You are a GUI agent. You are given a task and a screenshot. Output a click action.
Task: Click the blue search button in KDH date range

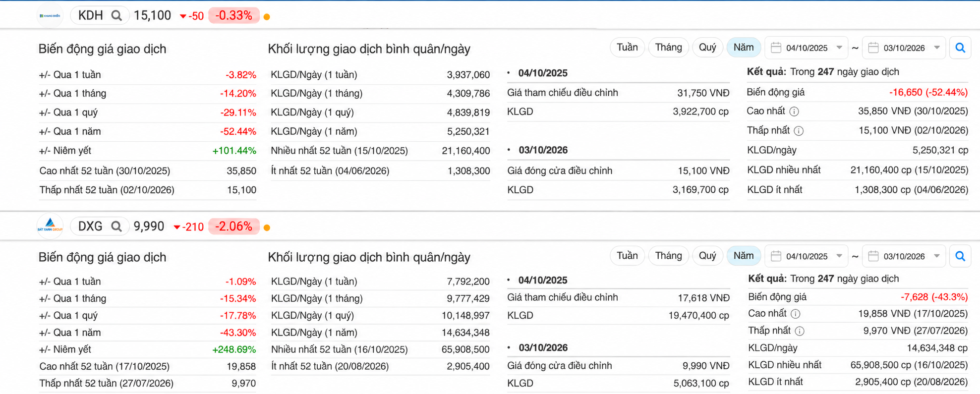tap(960, 48)
